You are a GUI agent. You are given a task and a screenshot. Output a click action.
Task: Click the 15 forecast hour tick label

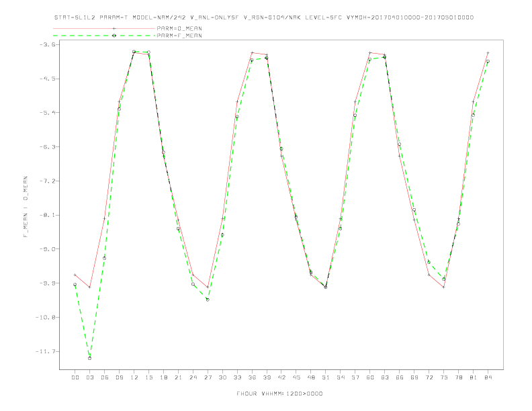[x=148, y=377]
